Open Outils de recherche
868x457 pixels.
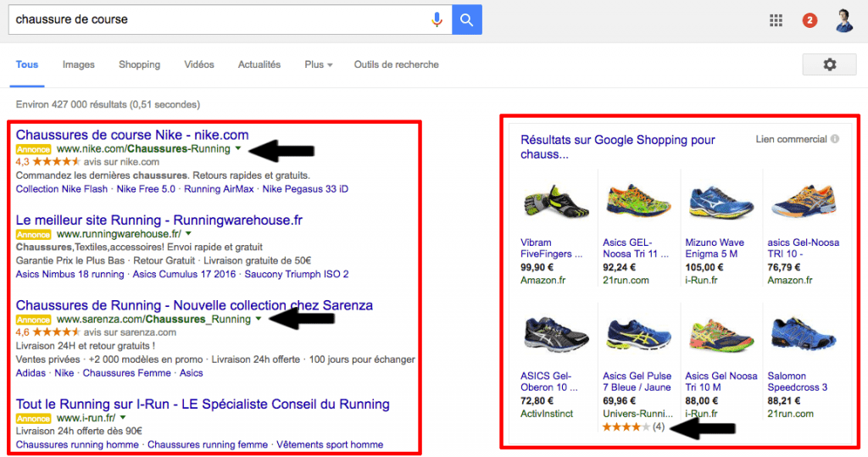point(397,64)
